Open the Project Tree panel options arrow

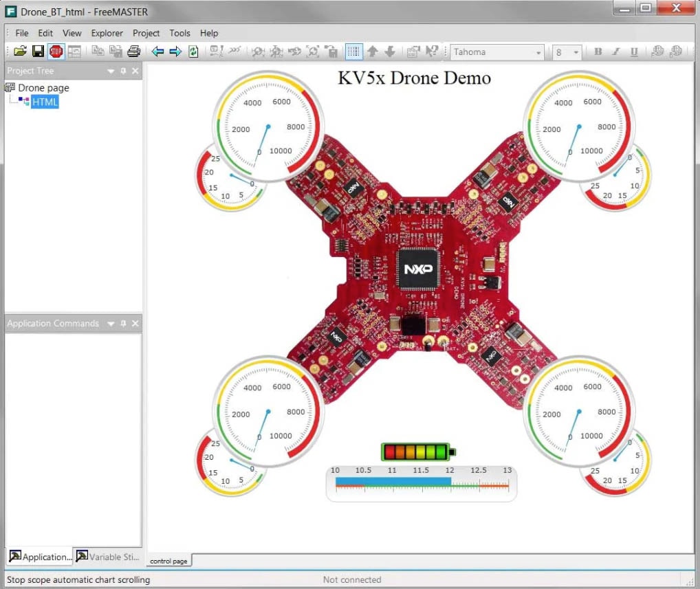click(x=111, y=71)
